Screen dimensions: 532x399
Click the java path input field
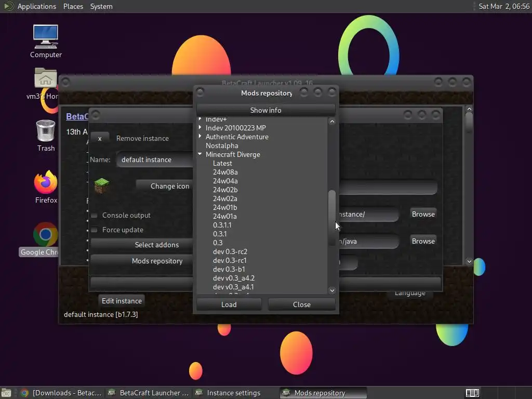point(368,241)
